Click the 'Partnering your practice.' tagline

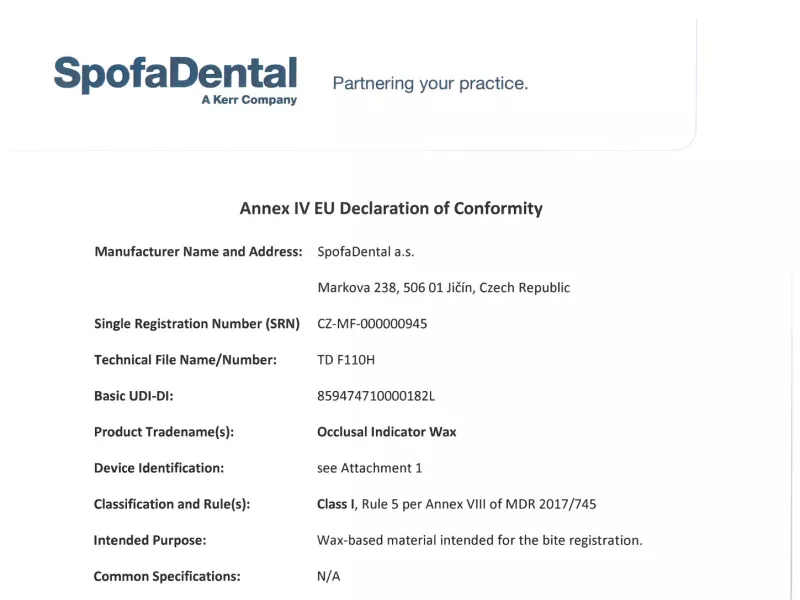(x=430, y=83)
